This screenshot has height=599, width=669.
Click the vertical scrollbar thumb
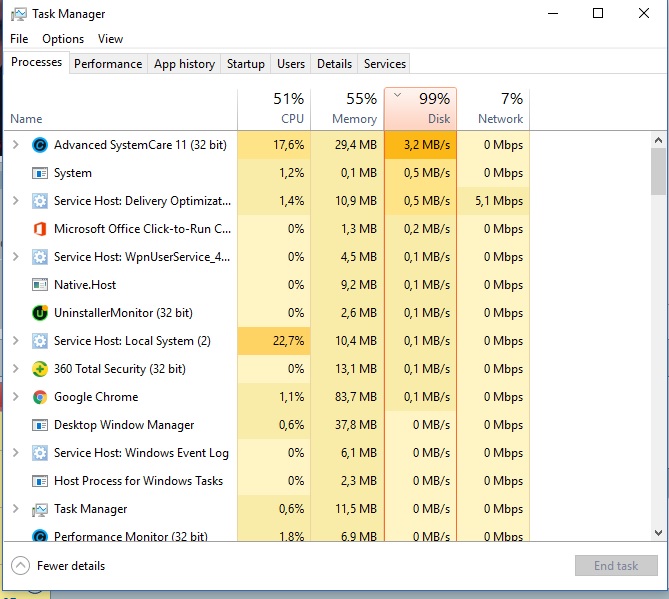point(658,172)
